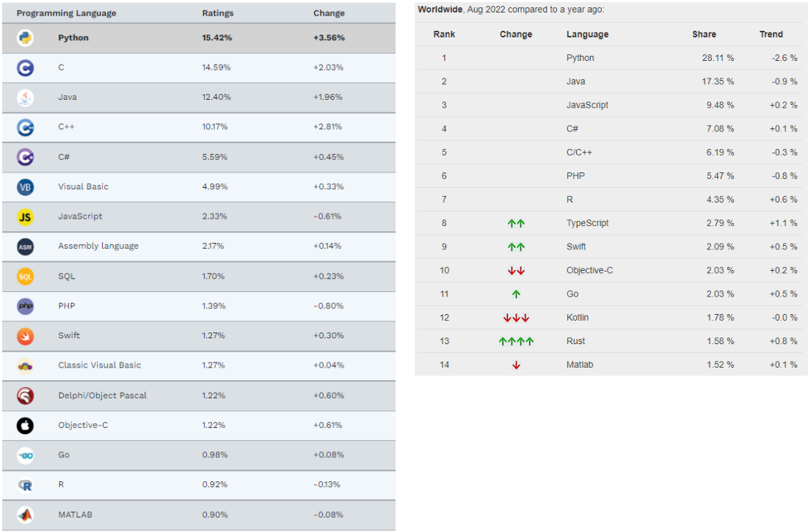Click the Java coffee cup icon
Image resolution: width=811 pixels, height=532 pixels.
[26, 98]
